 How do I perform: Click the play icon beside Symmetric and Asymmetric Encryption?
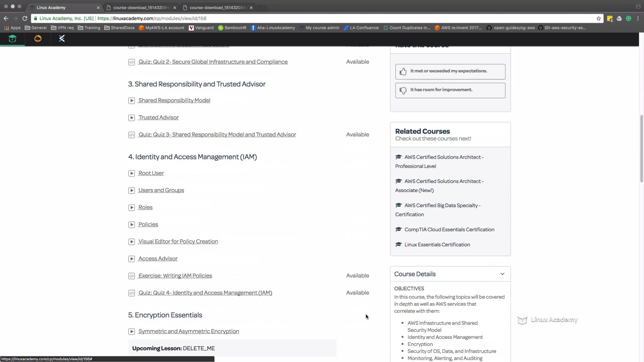point(131,331)
